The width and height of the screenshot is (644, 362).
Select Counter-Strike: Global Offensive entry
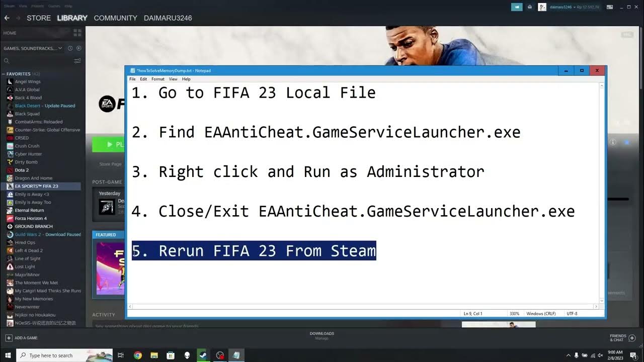tap(47, 130)
